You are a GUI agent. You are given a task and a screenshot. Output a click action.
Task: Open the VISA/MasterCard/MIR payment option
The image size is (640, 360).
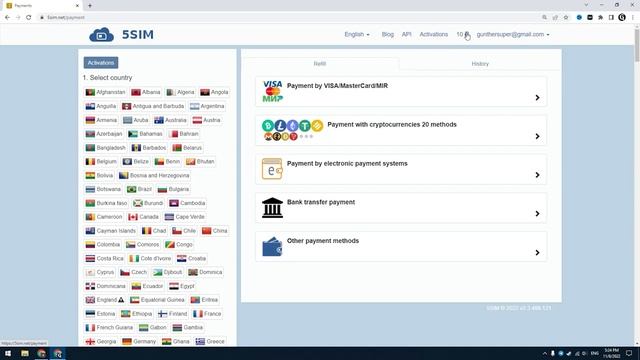401,92
